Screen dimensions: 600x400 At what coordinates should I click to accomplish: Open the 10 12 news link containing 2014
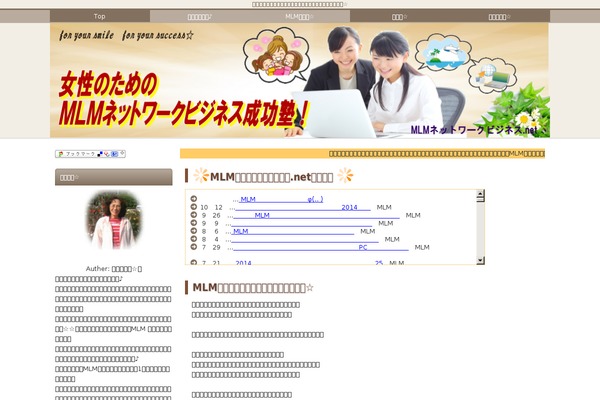pos(303,207)
